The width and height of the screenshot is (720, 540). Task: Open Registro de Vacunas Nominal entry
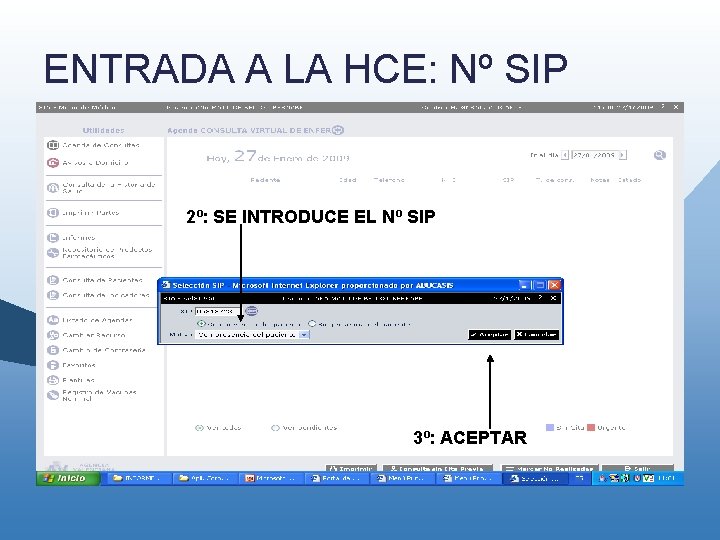[x=92, y=395]
